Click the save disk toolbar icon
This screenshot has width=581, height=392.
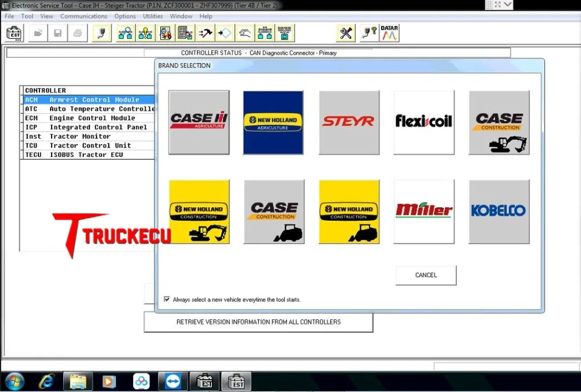(58, 33)
